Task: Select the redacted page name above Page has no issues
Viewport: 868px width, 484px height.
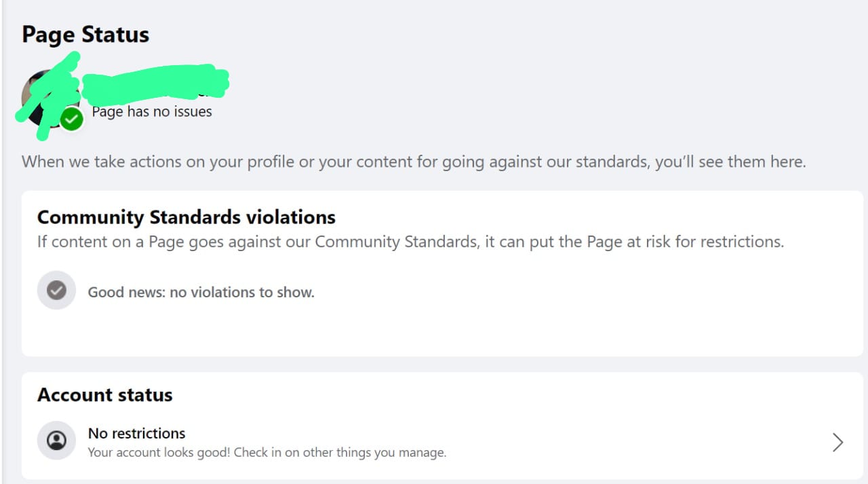Action: tap(155, 83)
